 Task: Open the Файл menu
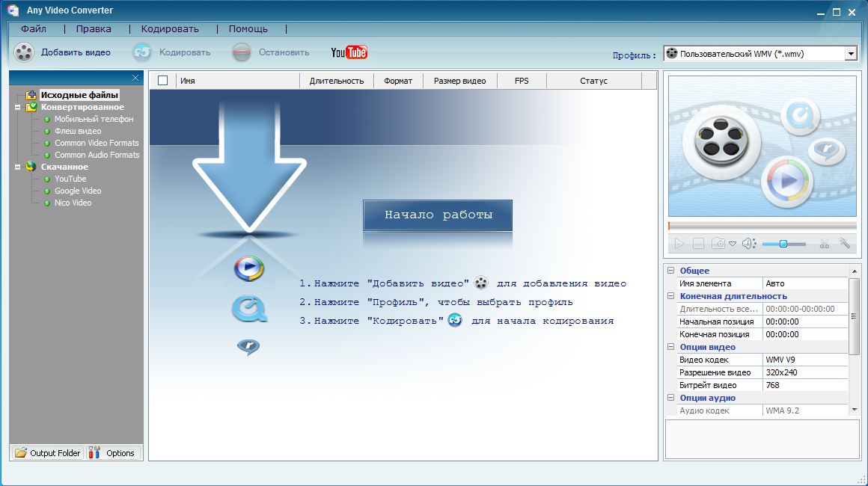pyautogui.click(x=34, y=29)
